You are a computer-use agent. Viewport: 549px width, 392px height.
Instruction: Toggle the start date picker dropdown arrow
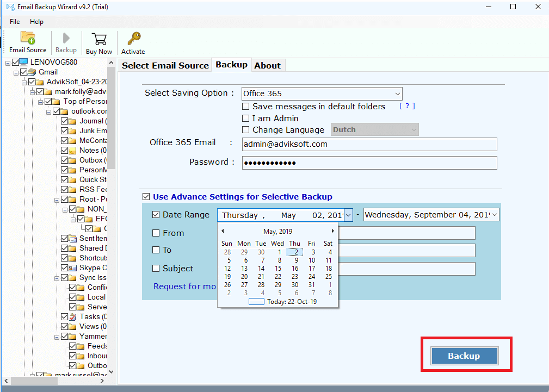(348, 215)
